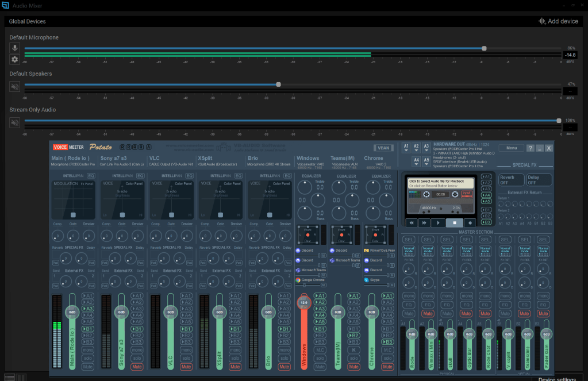
Task: Click the cassette play button
Action: click(x=437, y=223)
